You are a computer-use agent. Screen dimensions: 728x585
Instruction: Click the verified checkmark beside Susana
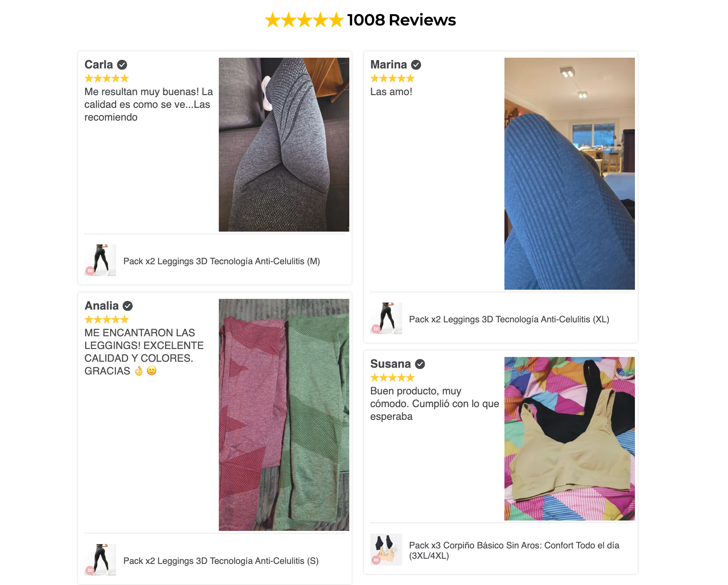[420, 364]
